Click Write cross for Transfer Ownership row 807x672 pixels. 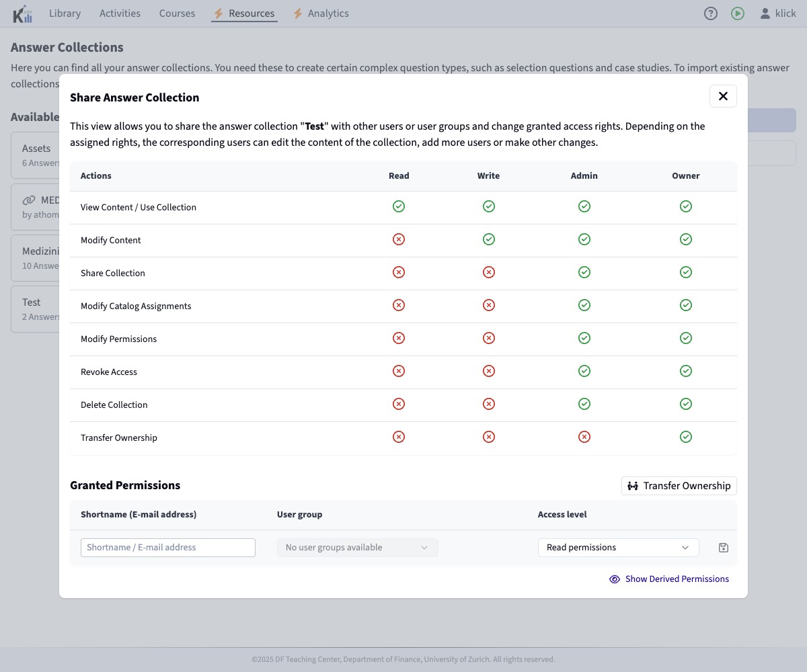click(489, 437)
